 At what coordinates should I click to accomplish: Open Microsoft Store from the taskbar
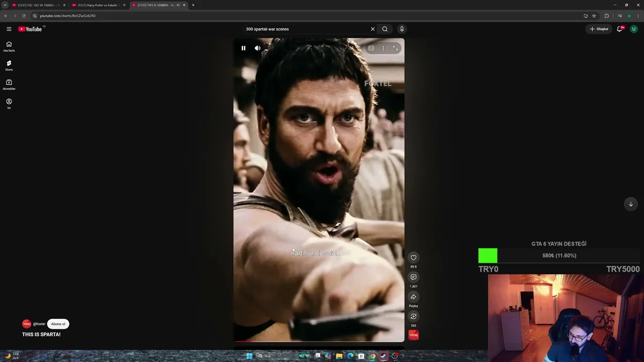[361, 356]
